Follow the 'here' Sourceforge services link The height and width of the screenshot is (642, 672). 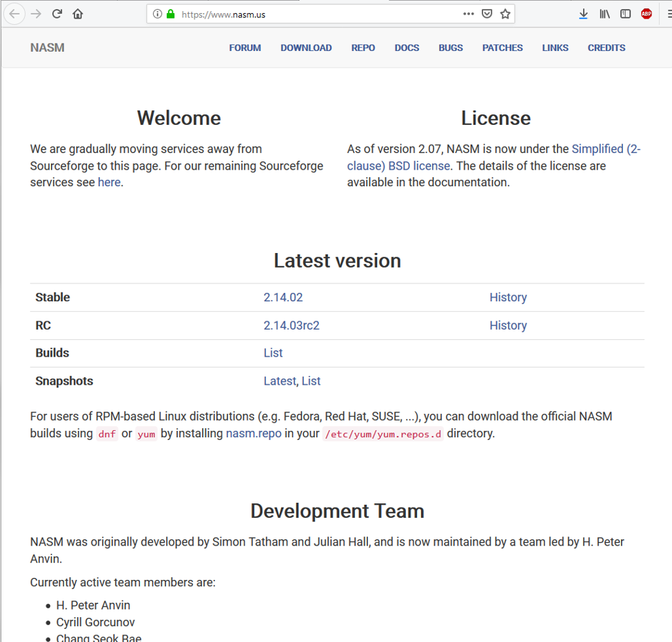[x=109, y=182]
